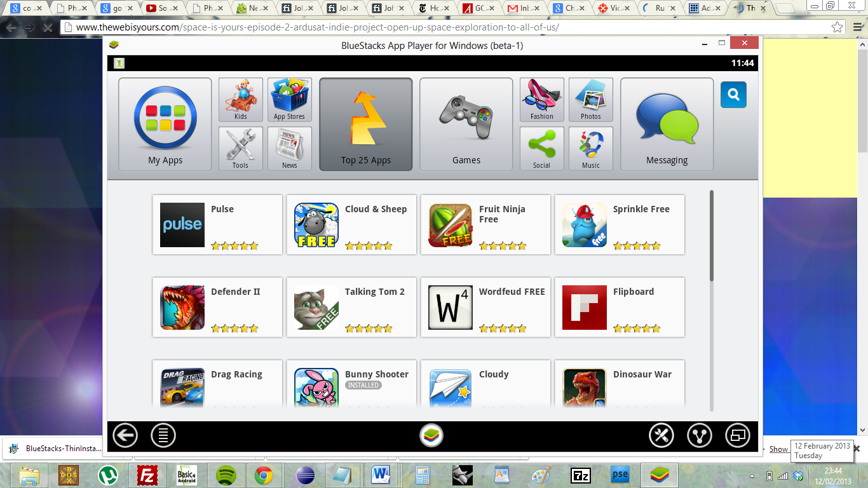The height and width of the screenshot is (488, 868).
Task: Open the Flipboard app icon
Action: [x=585, y=308]
